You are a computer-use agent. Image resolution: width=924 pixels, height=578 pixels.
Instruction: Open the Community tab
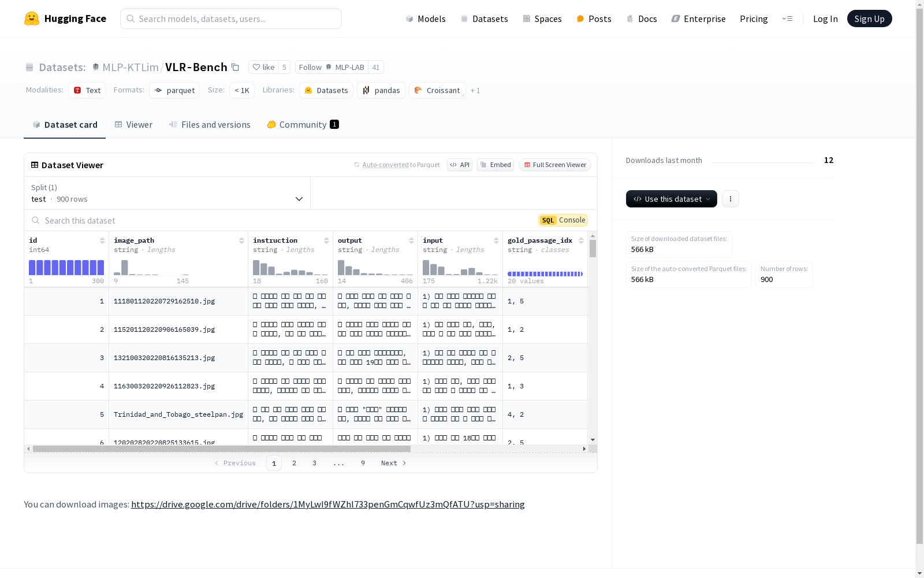[x=303, y=125]
